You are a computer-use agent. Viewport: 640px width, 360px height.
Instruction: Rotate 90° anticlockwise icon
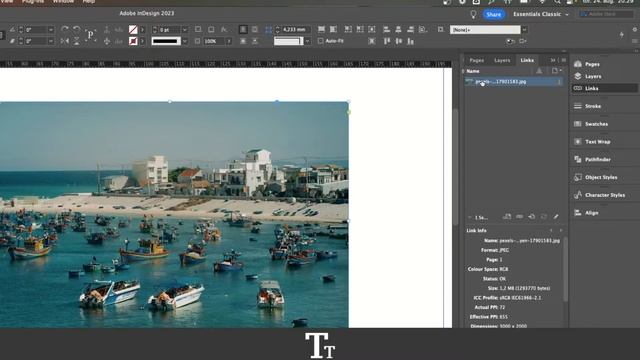coord(76,29)
